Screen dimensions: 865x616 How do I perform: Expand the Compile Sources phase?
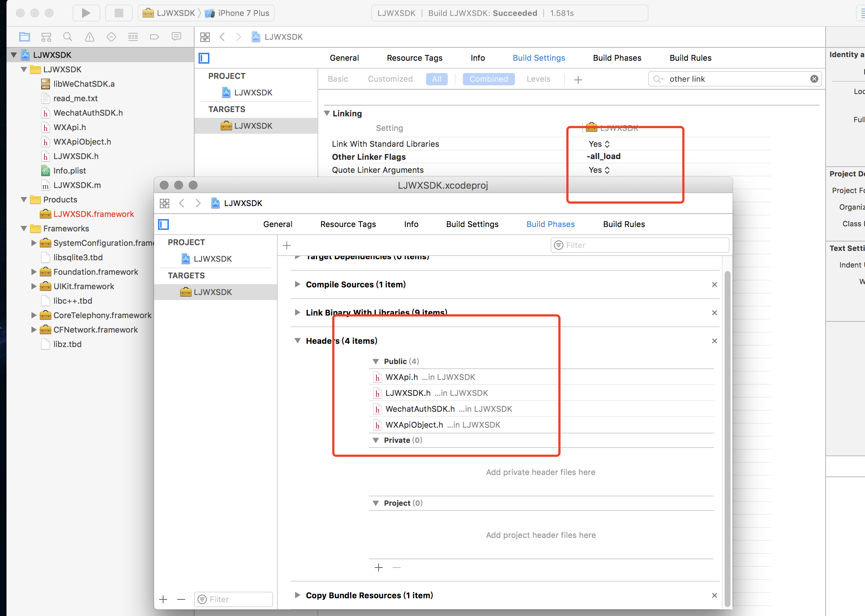298,285
